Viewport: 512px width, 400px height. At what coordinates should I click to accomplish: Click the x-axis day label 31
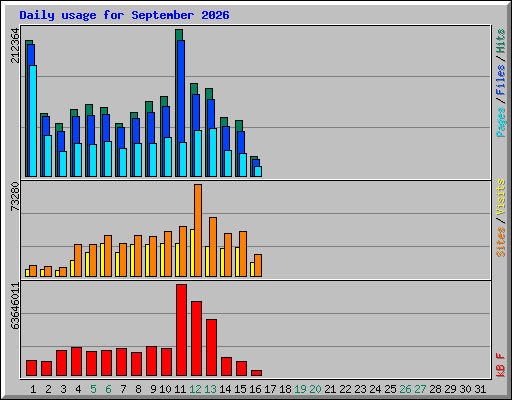(x=480, y=389)
